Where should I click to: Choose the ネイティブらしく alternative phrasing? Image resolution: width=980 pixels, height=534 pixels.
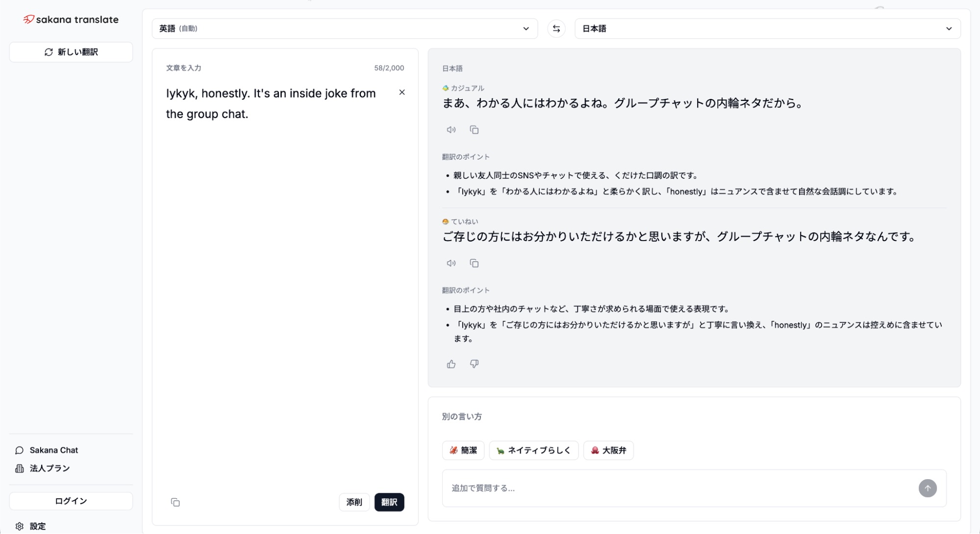tap(533, 450)
